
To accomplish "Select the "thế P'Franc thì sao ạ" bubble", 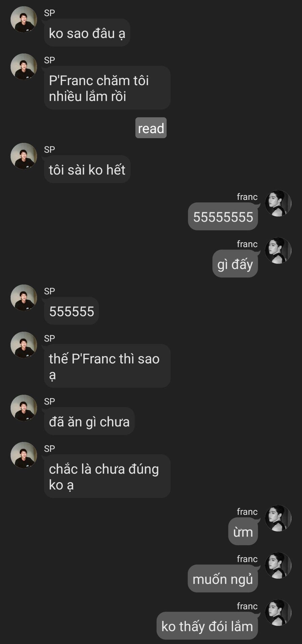I will (x=107, y=366).
